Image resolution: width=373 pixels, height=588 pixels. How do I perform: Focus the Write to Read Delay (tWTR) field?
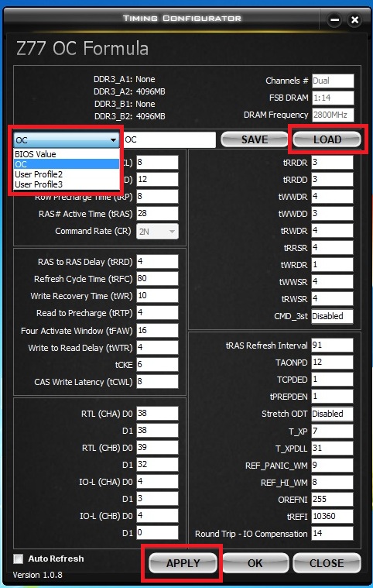pos(157,348)
